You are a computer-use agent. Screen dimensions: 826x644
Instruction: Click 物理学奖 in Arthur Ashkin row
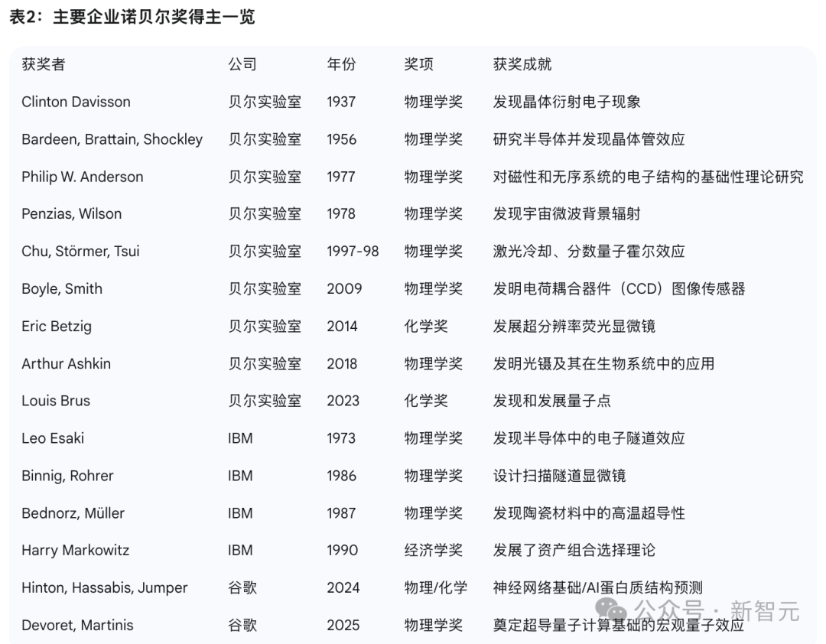[433, 363]
